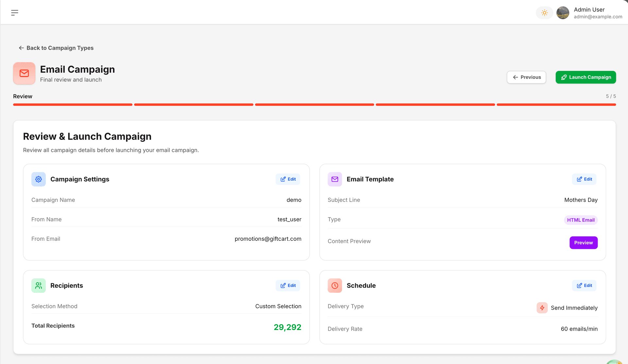
Task: Edit the Schedule section
Action: [x=584, y=286]
